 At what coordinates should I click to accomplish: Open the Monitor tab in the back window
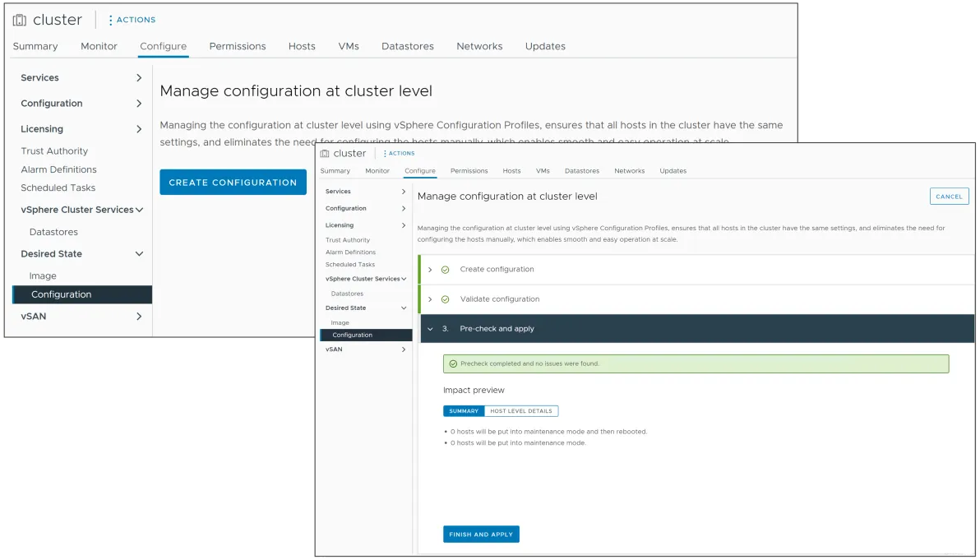(99, 46)
